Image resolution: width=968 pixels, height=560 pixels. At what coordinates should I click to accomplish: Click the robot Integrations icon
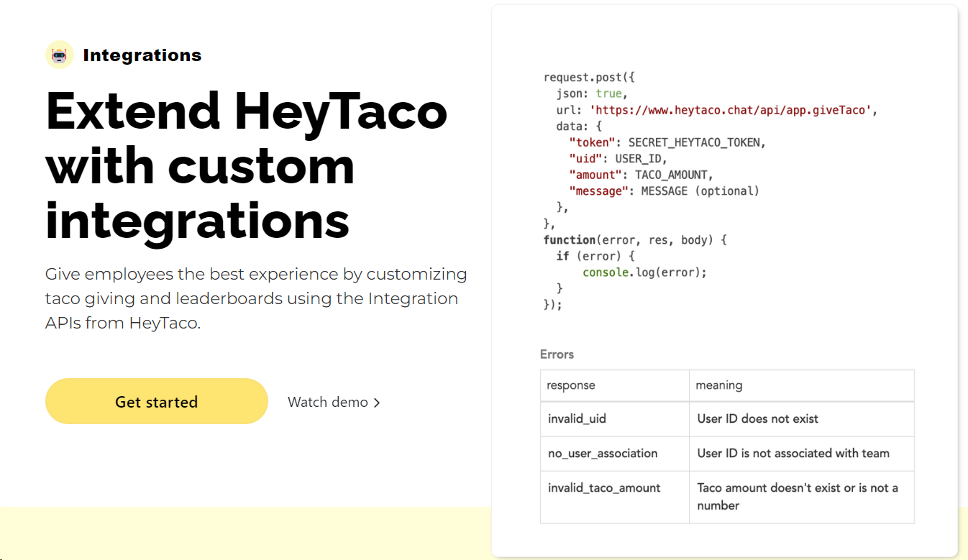click(x=60, y=55)
